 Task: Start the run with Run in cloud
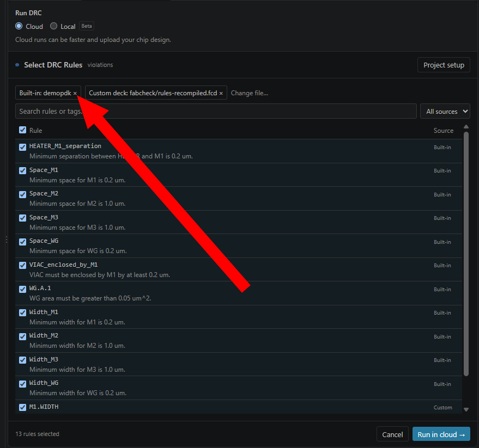pos(441,434)
